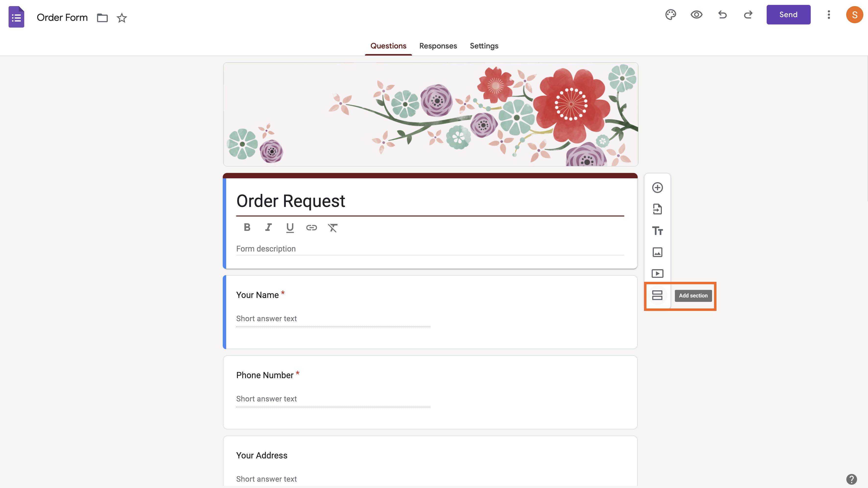Open the Customize theme palette
Viewport: 868px width, 488px height.
click(670, 15)
